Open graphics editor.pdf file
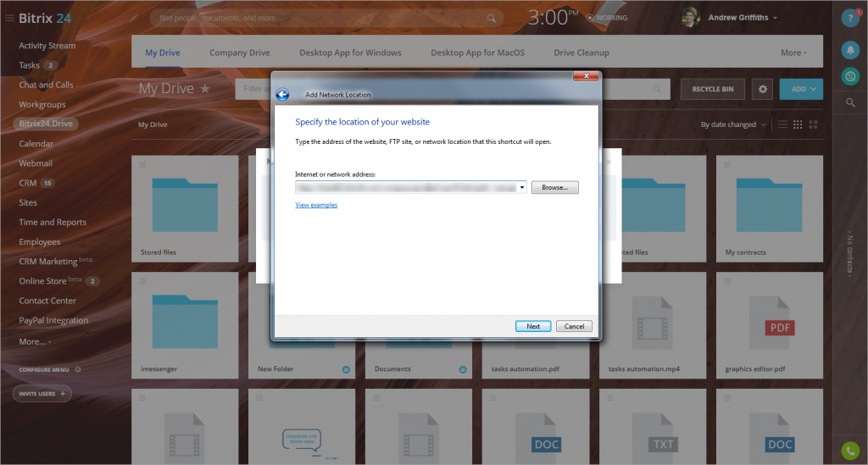Viewport: 868px width, 465px height. click(x=770, y=325)
